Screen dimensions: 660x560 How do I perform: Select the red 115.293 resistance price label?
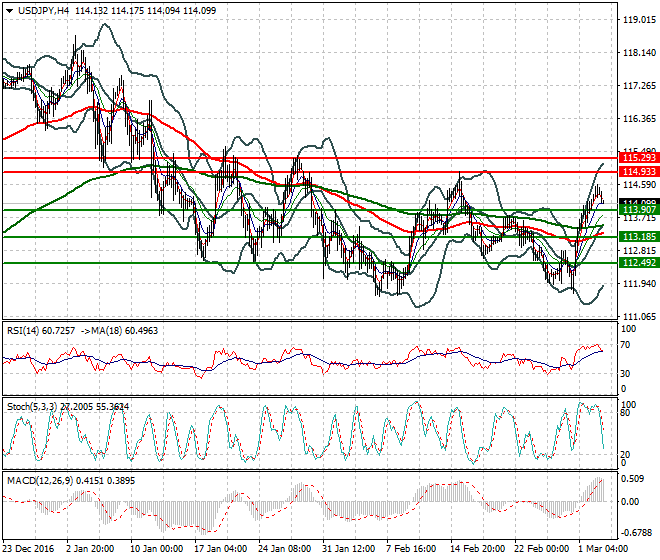tap(639, 158)
